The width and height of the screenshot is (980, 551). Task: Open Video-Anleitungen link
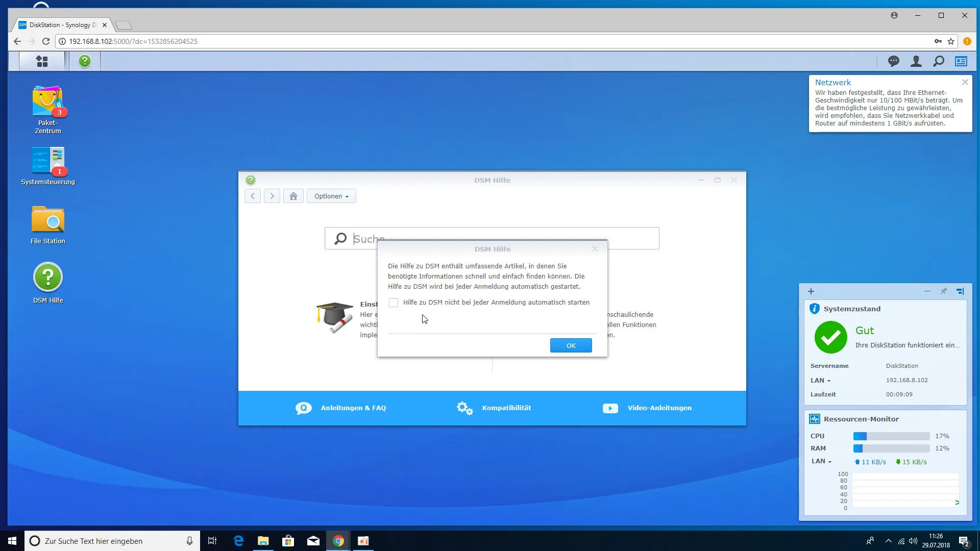coord(647,408)
